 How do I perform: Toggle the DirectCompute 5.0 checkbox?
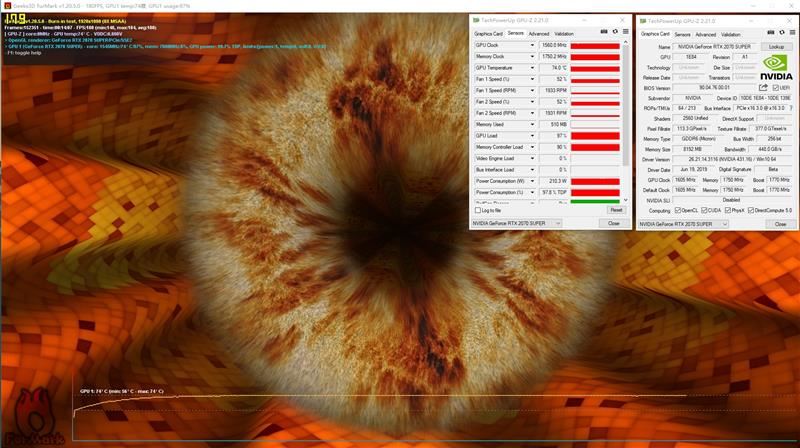[751, 210]
